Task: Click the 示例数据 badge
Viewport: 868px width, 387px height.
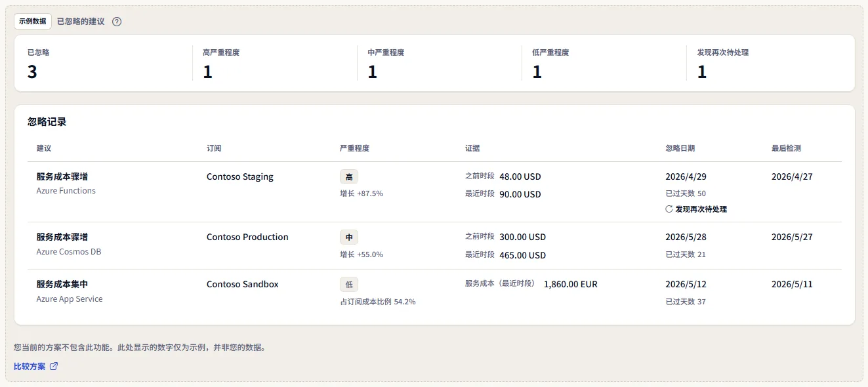Action: (x=33, y=21)
